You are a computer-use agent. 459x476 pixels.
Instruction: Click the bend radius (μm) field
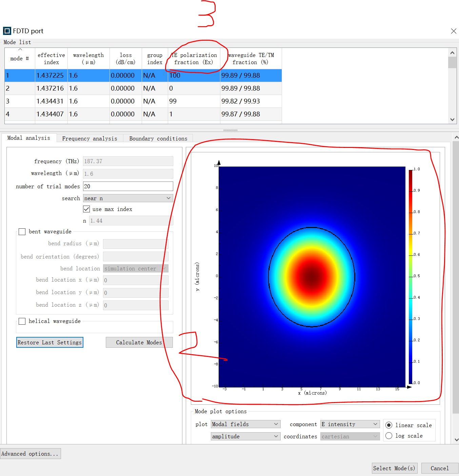point(136,244)
